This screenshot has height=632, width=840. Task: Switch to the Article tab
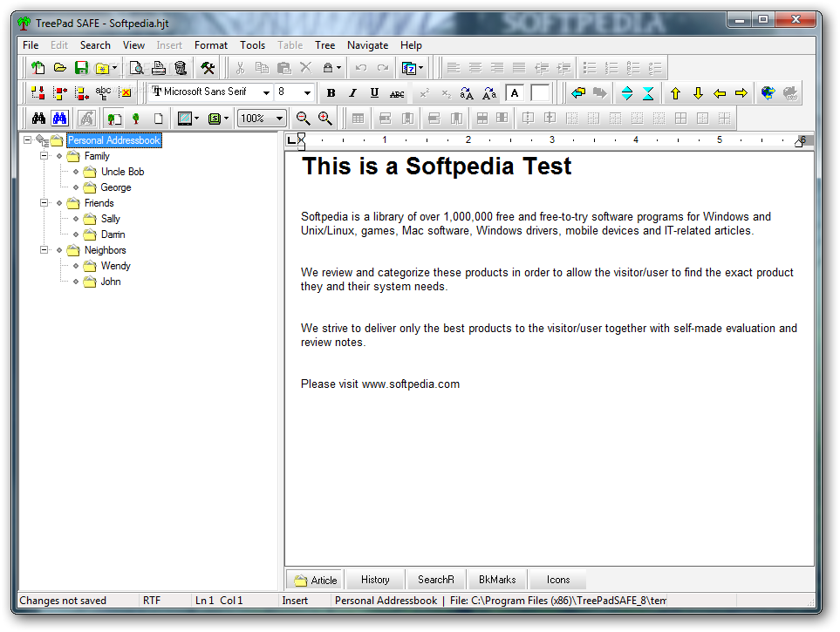click(x=315, y=580)
